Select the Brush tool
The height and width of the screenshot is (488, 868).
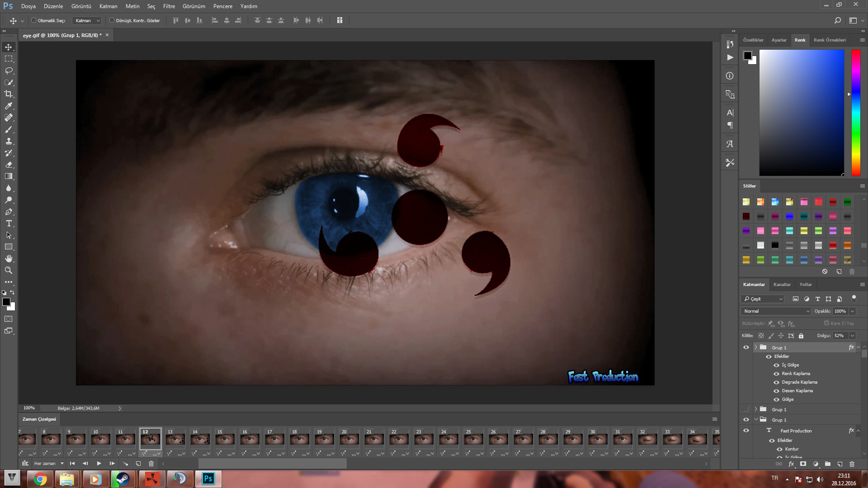[9, 129]
